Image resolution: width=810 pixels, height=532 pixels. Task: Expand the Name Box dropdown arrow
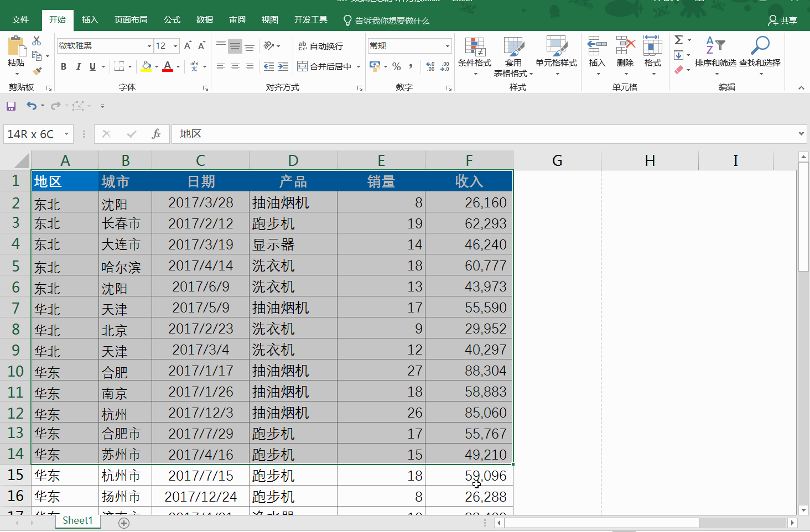pyautogui.click(x=66, y=134)
